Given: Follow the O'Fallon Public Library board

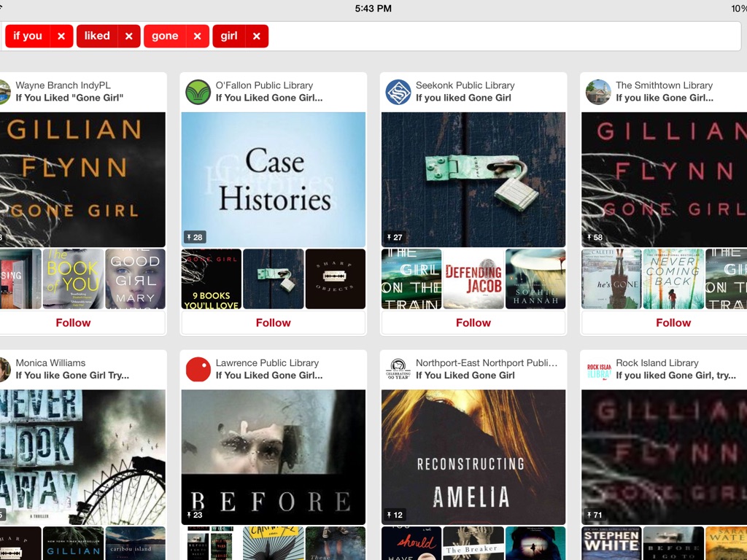Looking at the screenshot, I should click(274, 322).
